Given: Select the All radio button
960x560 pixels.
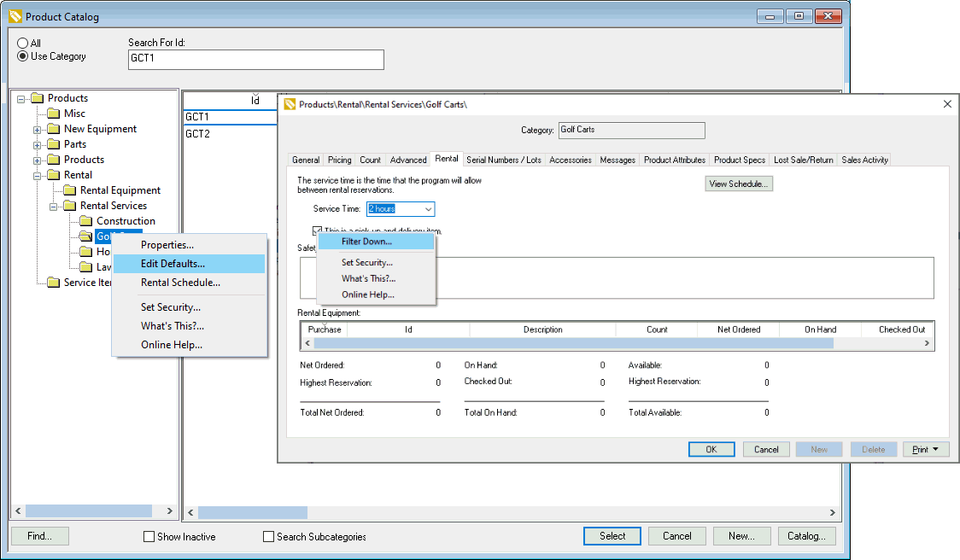Looking at the screenshot, I should click(23, 44).
